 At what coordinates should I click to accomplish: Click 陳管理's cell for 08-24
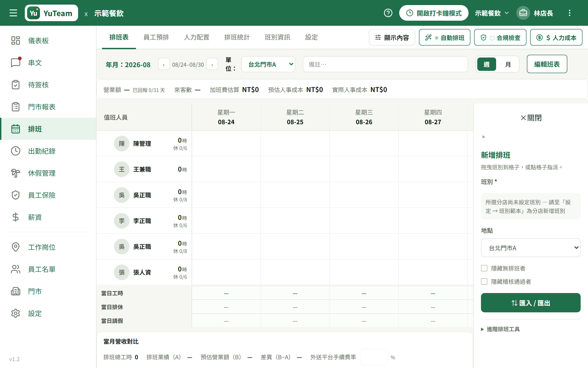226,144
